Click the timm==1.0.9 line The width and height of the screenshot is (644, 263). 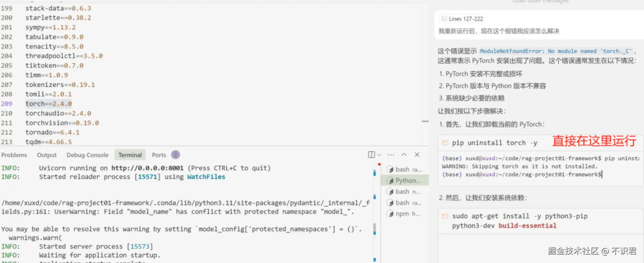[x=46, y=75]
